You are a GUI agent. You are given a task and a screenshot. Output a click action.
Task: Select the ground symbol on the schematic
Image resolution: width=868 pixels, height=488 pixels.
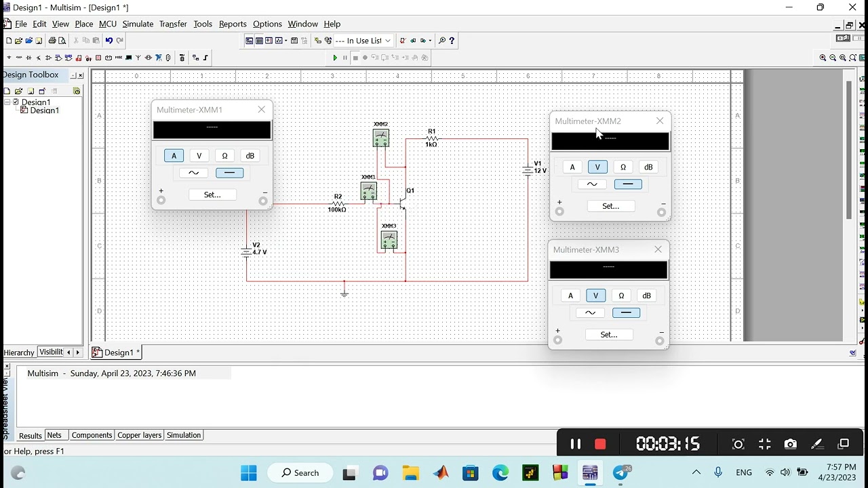(344, 291)
